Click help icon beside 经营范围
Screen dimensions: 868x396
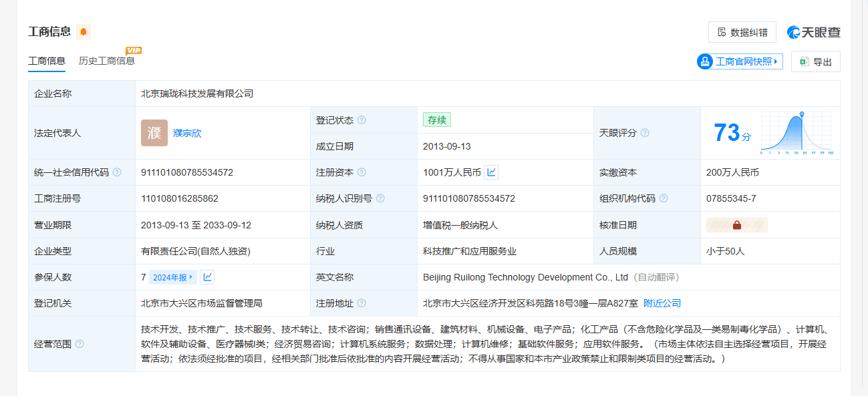pyautogui.click(x=80, y=344)
